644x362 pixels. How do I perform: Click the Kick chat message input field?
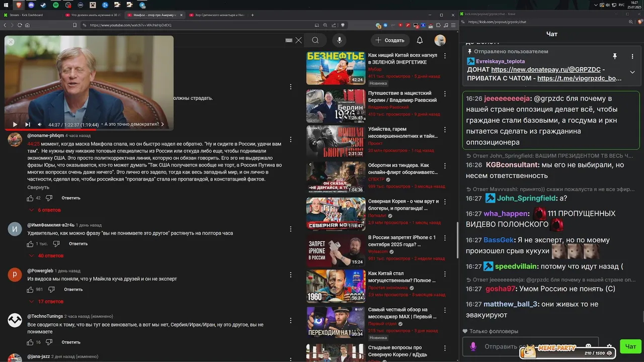(x=530, y=346)
